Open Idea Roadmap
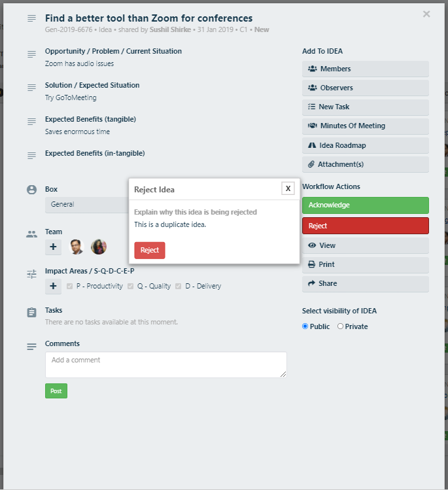This screenshot has height=490, width=448. [x=365, y=145]
